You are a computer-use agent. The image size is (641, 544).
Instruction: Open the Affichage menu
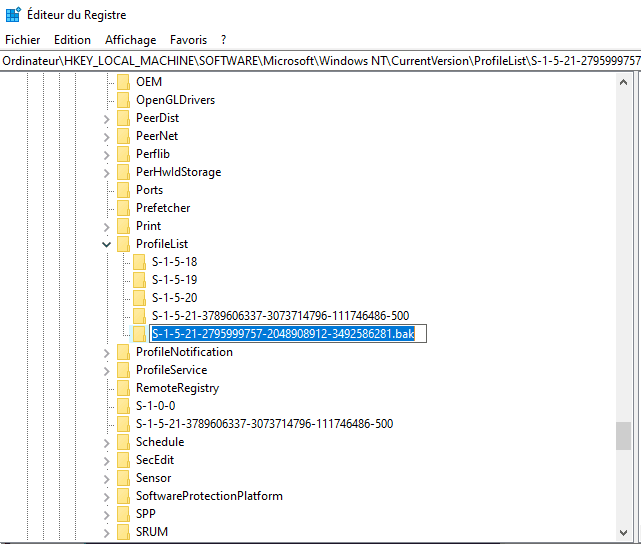tap(130, 40)
